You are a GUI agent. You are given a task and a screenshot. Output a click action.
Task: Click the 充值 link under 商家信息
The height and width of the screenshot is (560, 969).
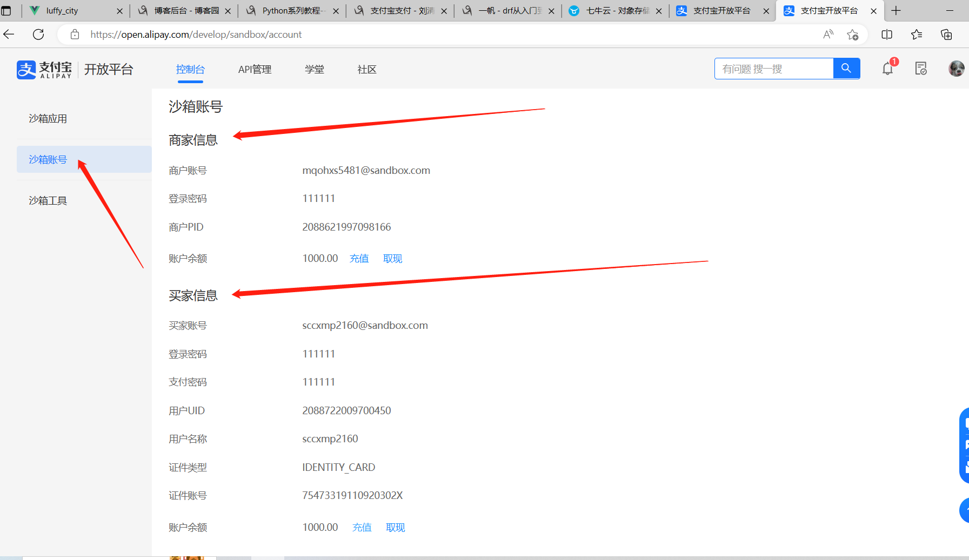359,259
